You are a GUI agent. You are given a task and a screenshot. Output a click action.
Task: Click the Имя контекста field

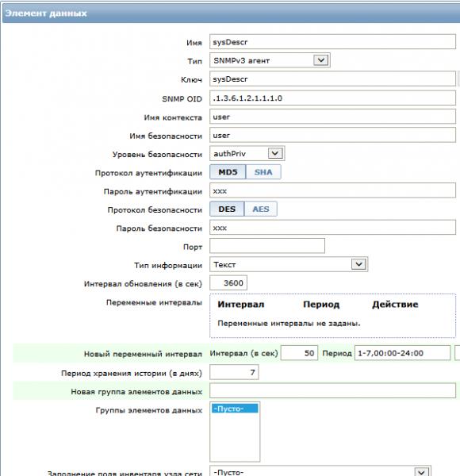pyautogui.click(x=332, y=117)
